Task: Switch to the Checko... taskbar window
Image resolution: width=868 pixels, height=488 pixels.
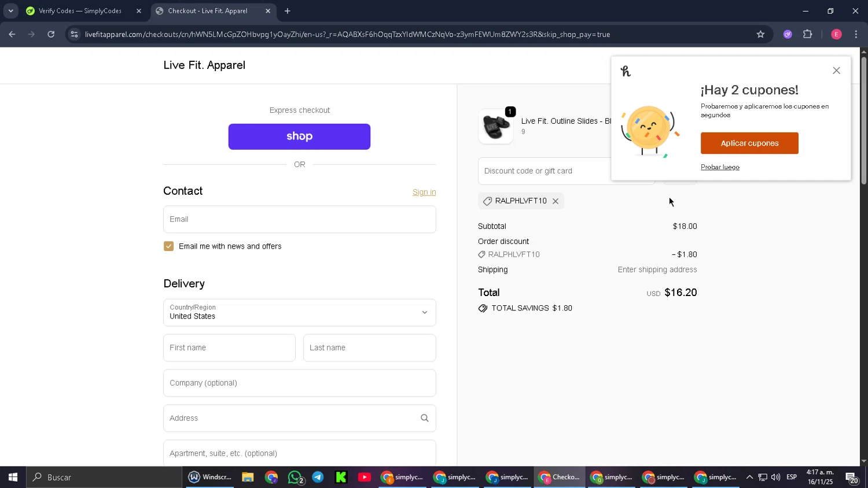Action: click(560, 477)
